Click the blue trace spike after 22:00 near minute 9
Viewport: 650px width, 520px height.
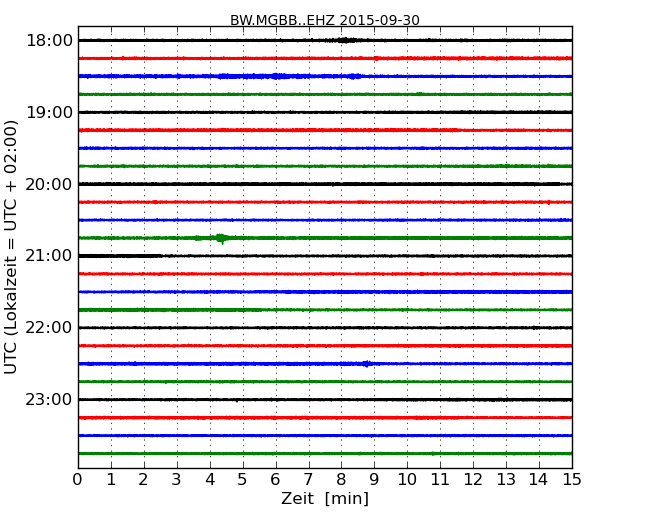pyautogui.click(x=366, y=364)
